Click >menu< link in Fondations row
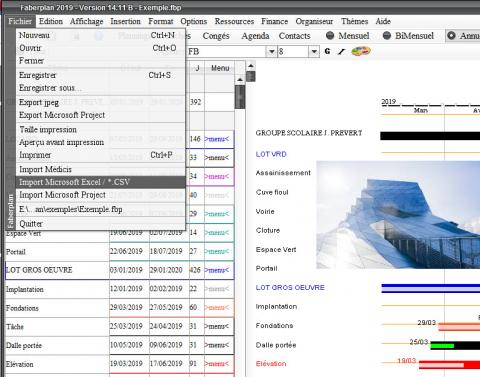Image resolution: width=480 pixels, height=377 pixels. pos(217,307)
